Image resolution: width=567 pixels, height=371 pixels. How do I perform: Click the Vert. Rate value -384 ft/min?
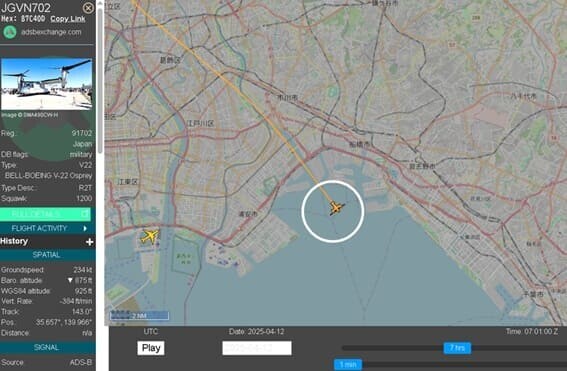tap(77, 301)
